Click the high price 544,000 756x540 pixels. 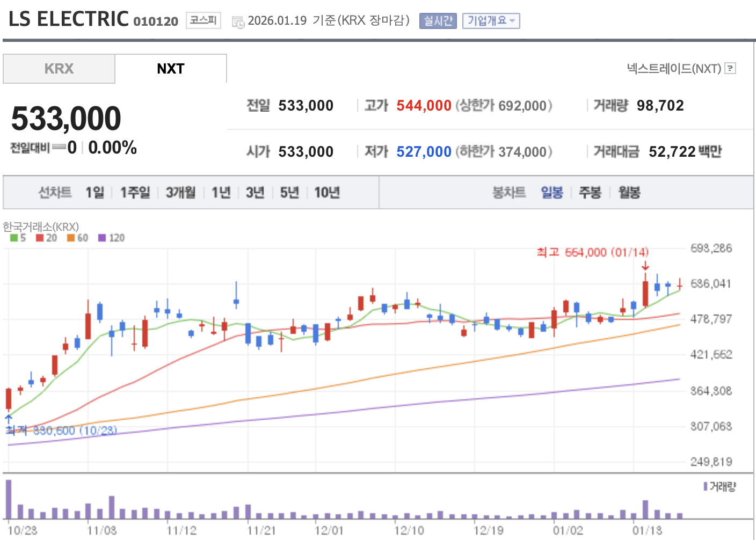[424, 106]
